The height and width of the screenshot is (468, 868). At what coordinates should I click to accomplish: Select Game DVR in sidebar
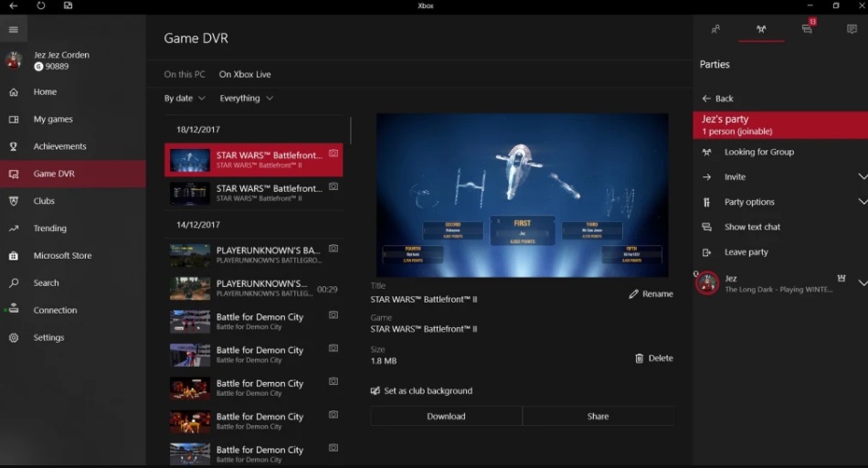tap(73, 174)
